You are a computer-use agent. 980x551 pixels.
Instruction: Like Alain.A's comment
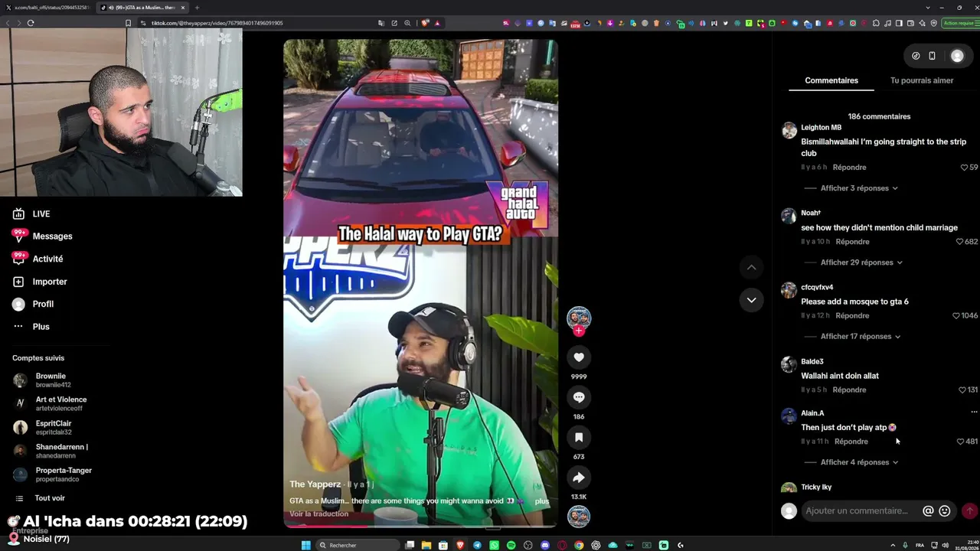pyautogui.click(x=960, y=442)
